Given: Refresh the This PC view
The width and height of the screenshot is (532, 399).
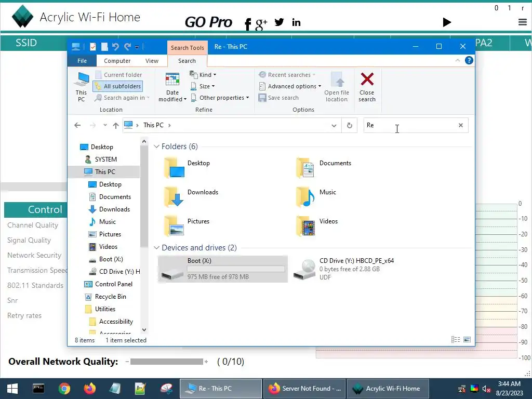Looking at the screenshot, I should [x=350, y=125].
